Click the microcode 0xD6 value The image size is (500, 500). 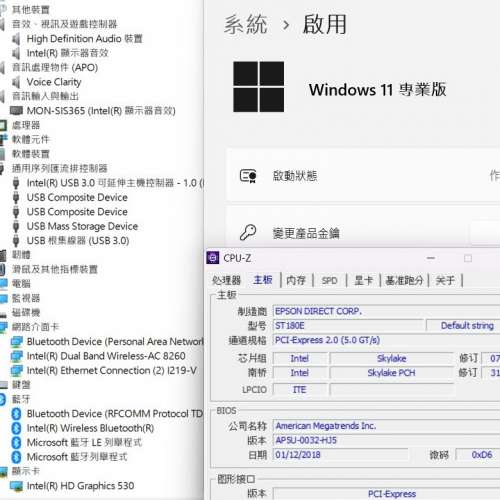(x=478, y=455)
